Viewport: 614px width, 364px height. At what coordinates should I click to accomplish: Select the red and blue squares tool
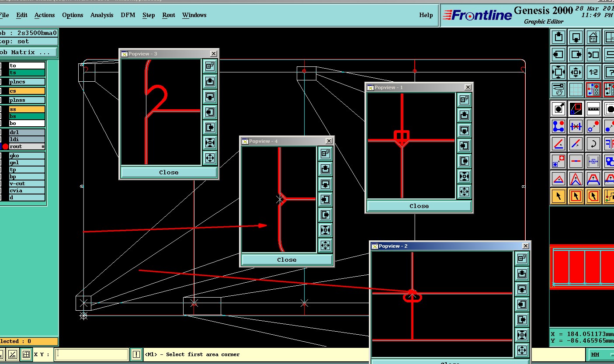point(576,109)
